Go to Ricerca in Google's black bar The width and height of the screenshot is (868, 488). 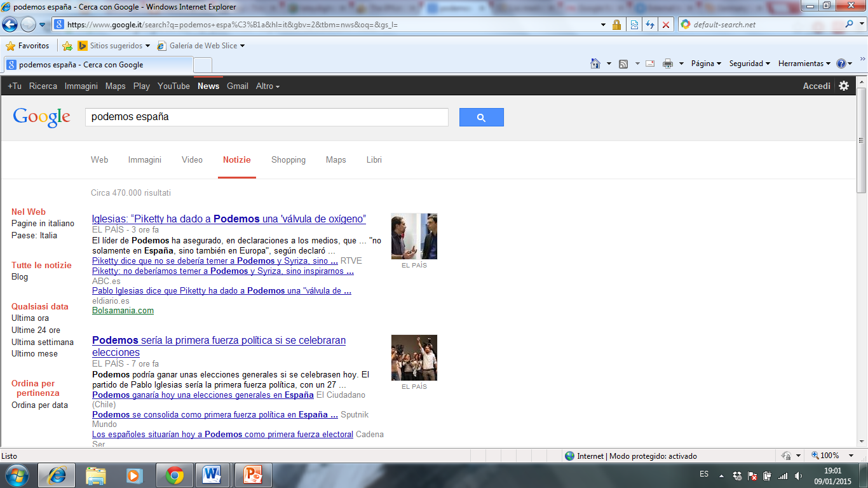pyautogui.click(x=43, y=86)
